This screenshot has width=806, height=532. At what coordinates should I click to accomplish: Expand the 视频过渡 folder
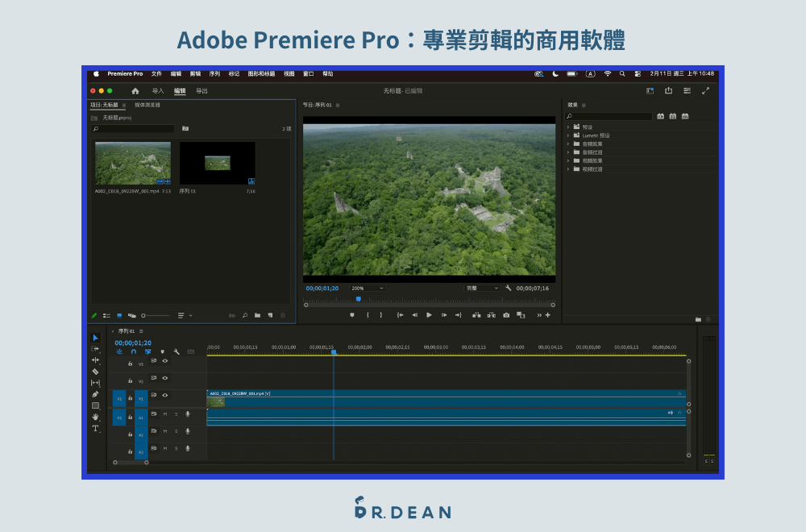point(568,169)
